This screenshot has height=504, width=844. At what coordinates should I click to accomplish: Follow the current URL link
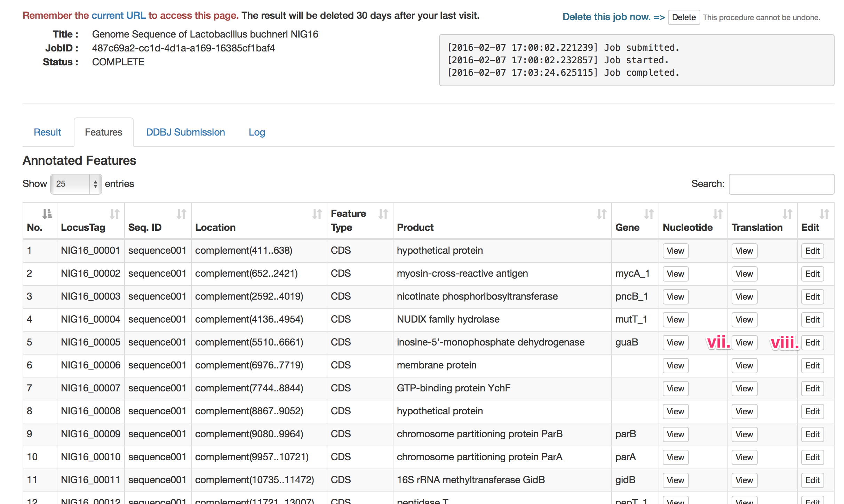click(118, 16)
